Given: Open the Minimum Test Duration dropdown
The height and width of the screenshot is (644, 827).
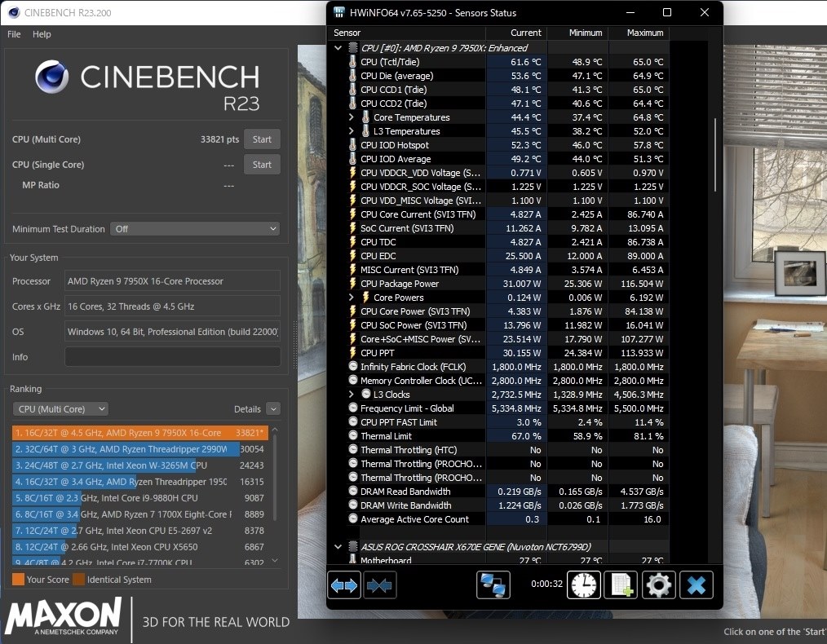Looking at the screenshot, I should (195, 229).
